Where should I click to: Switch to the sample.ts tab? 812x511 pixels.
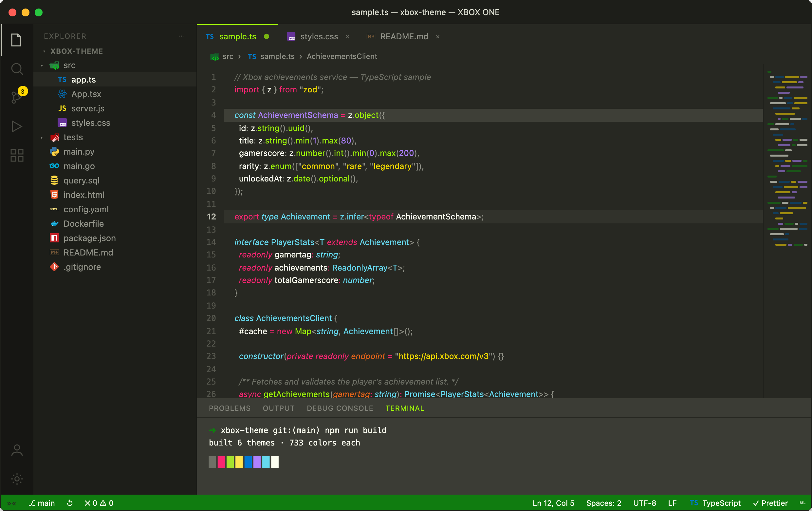pos(237,36)
